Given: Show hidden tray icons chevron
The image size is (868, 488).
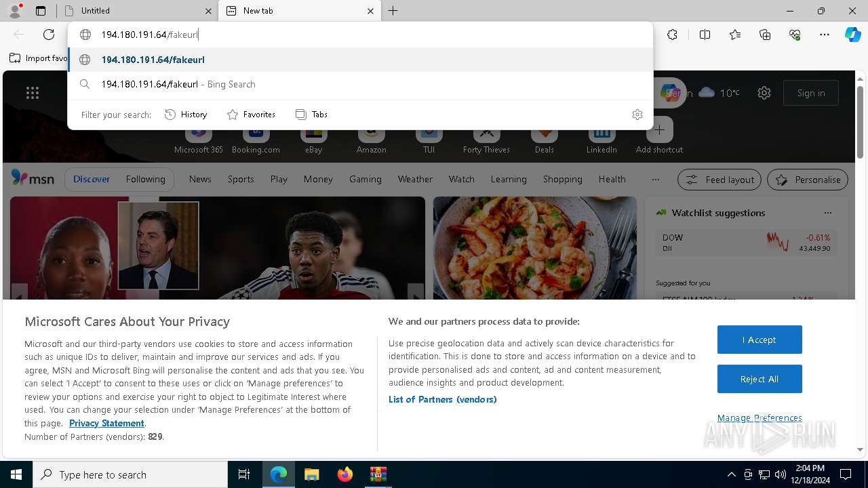Looking at the screenshot, I should [x=731, y=474].
